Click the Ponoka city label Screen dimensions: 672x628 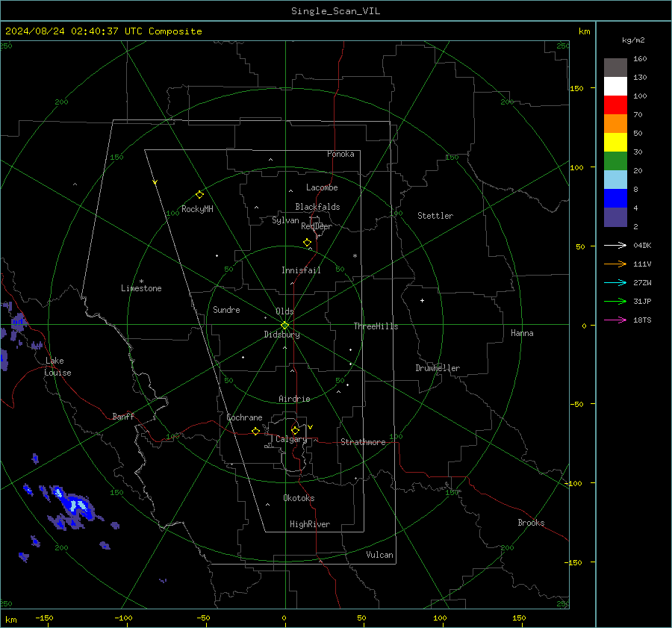click(340, 154)
